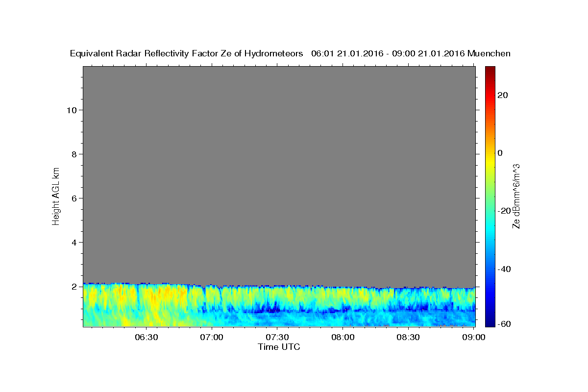The image size is (588, 392).
Task: Click the colorbar value label 0
Action: pos(500,153)
